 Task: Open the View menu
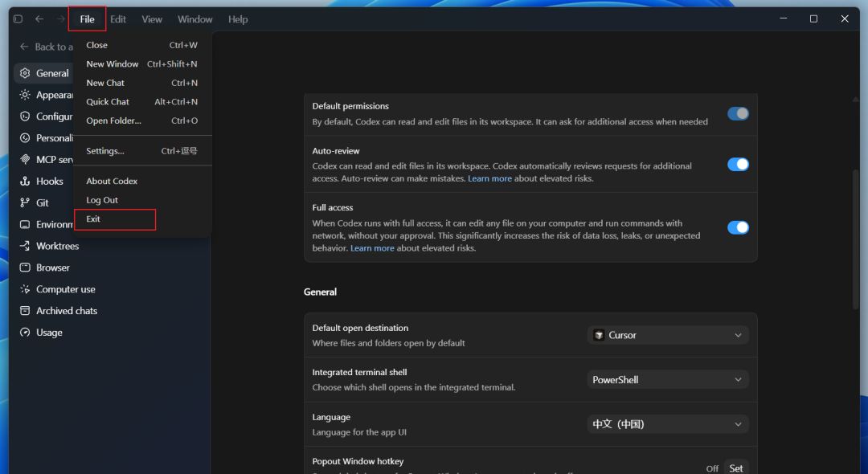[152, 18]
